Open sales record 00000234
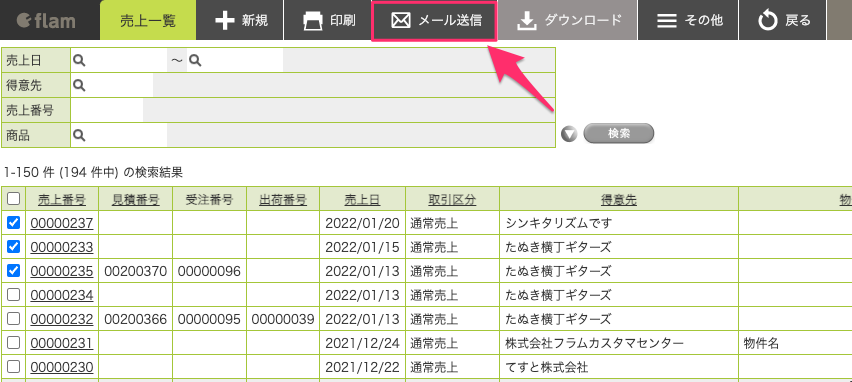Screen dimensions: 852x382 (x=61, y=295)
